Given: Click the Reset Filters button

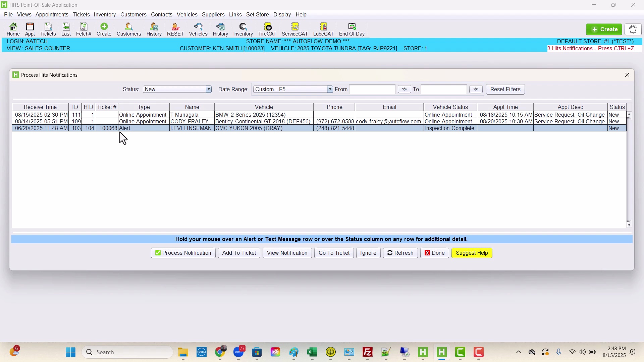Looking at the screenshot, I should pyautogui.click(x=505, y=89).
